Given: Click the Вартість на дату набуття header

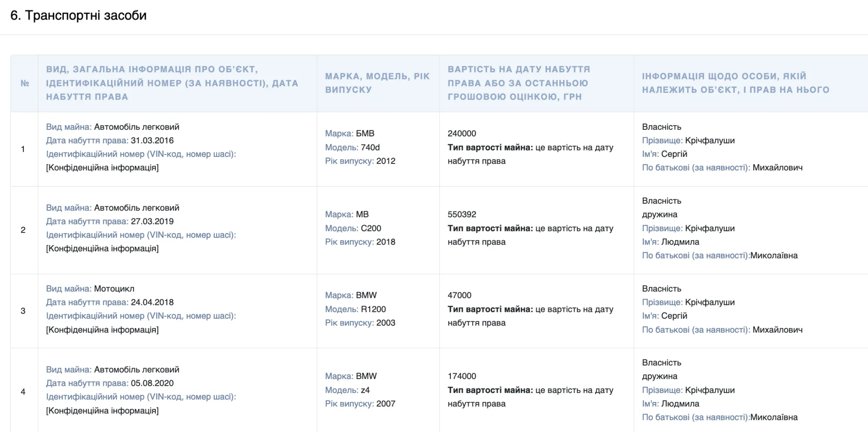Looking at the screenshot, I should [519, 83].
